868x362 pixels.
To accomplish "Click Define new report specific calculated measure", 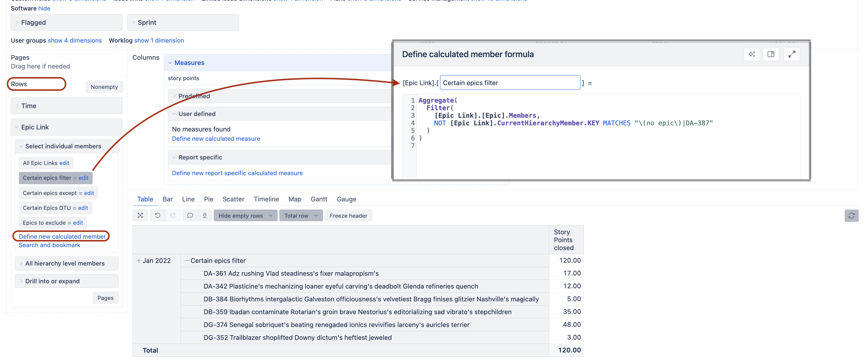I will click(237, 173).
